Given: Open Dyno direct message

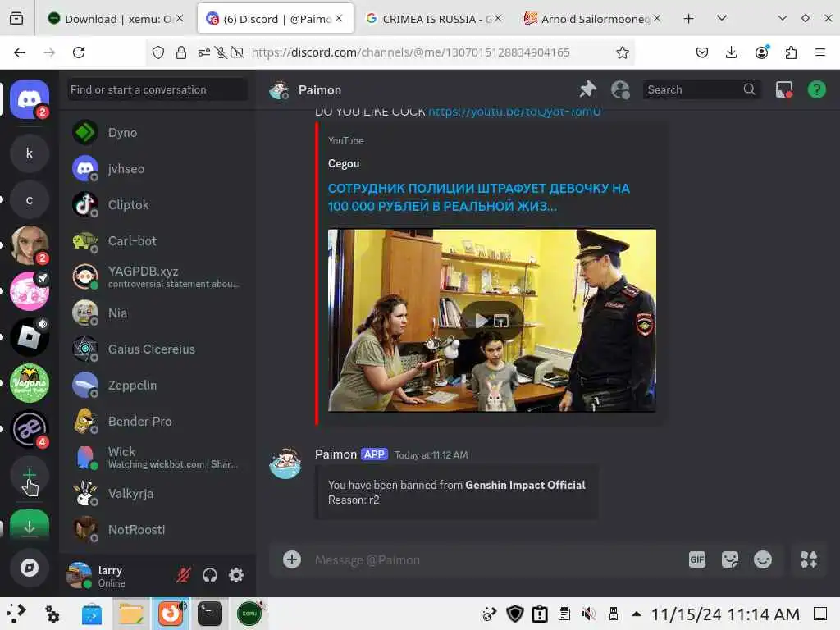Looking at the screenshot, I should (157, 132).
